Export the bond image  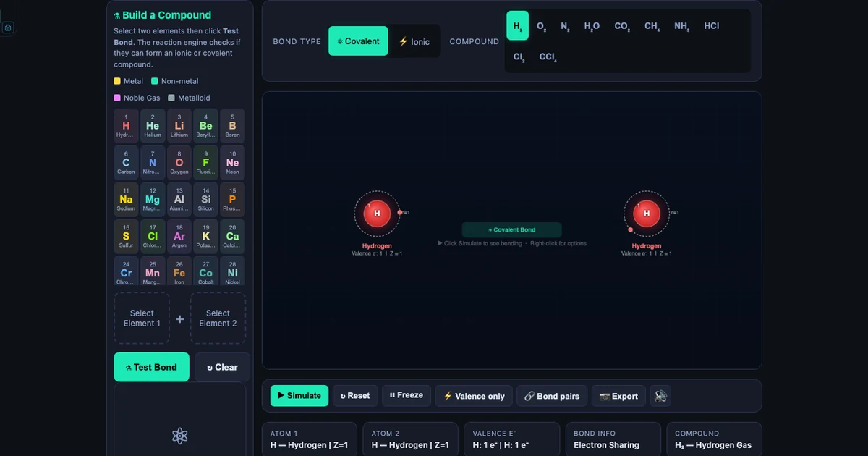(618, 396)
